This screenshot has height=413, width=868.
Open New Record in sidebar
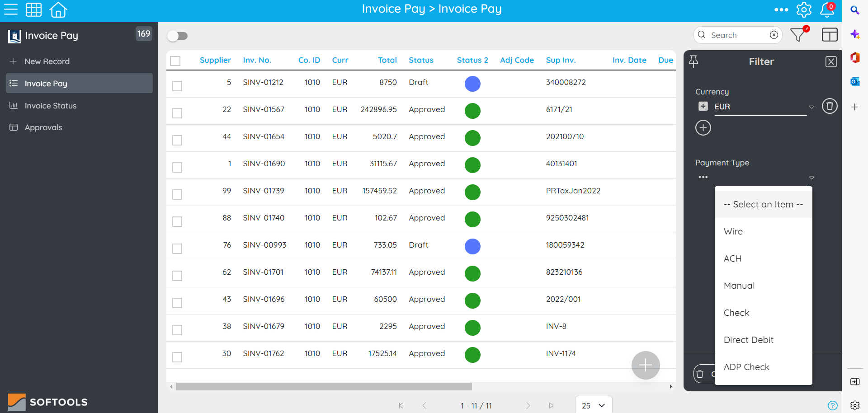tap(79, 61)
